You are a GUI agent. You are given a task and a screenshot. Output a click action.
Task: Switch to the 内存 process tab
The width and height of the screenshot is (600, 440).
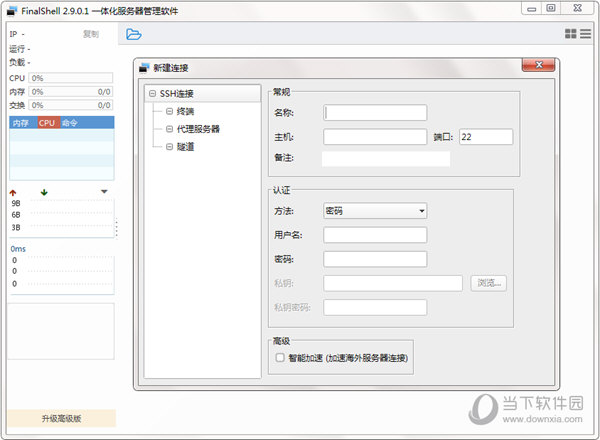(21, 123)
